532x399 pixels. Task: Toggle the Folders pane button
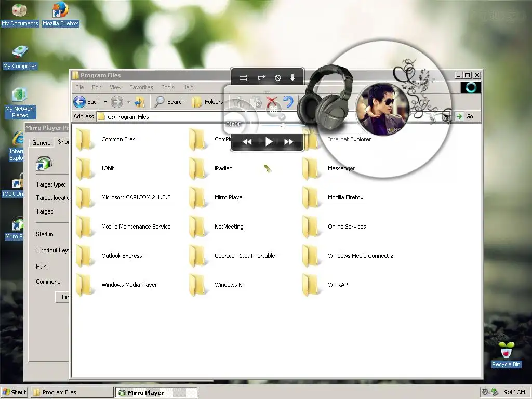coord(207,102)
